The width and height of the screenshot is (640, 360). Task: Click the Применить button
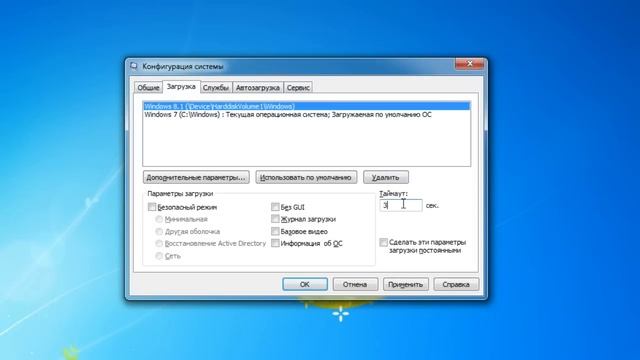406,284
